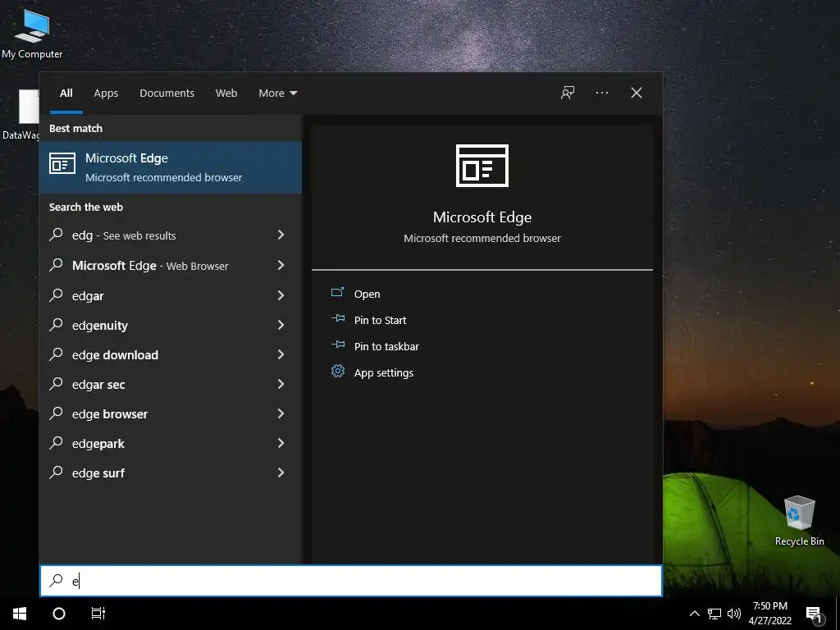
Task: Expand arrow next to 'edgar sec'
Action: pos(281,384)
